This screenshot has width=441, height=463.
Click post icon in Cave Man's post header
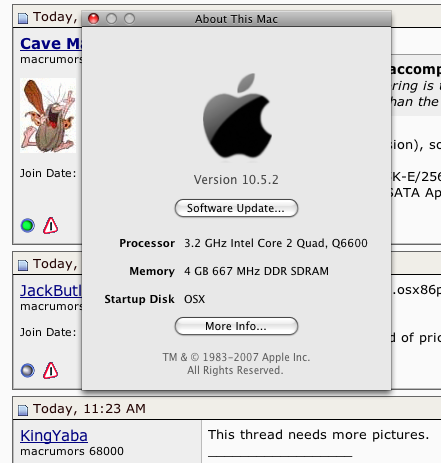(x=23, y=18)
